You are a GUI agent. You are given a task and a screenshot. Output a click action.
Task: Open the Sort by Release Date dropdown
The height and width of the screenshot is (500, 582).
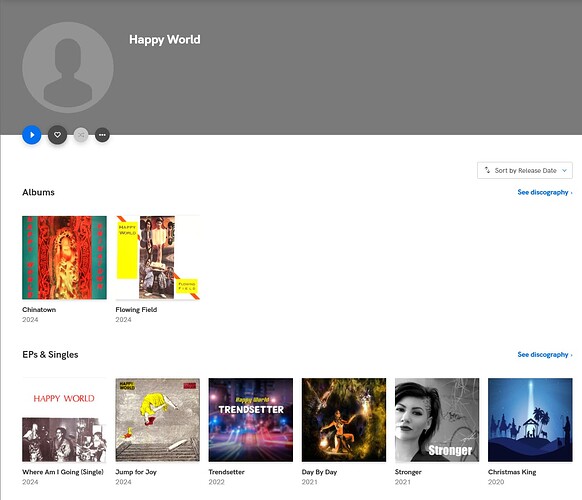pos(524,170)
